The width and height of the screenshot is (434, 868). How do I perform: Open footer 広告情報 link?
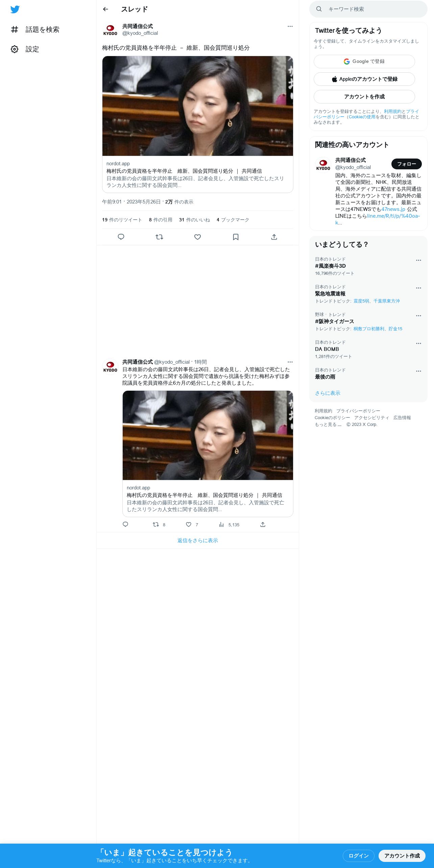point(402,418)
